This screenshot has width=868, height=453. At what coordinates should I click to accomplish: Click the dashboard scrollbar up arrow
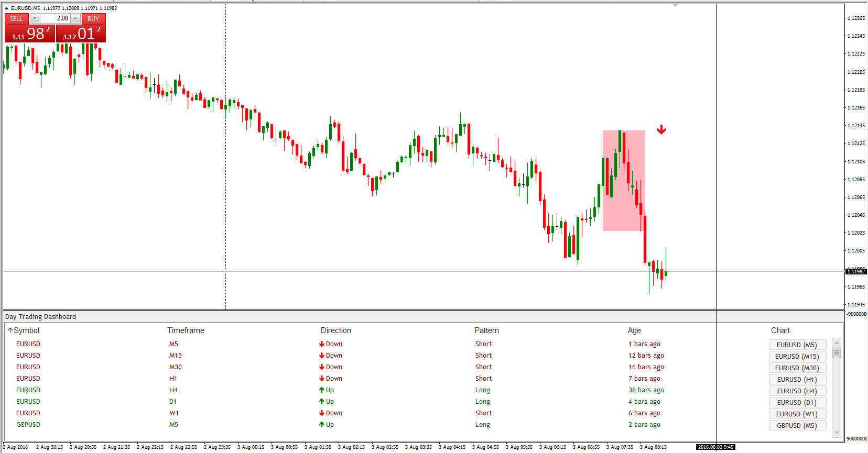[x=837, y=342]
